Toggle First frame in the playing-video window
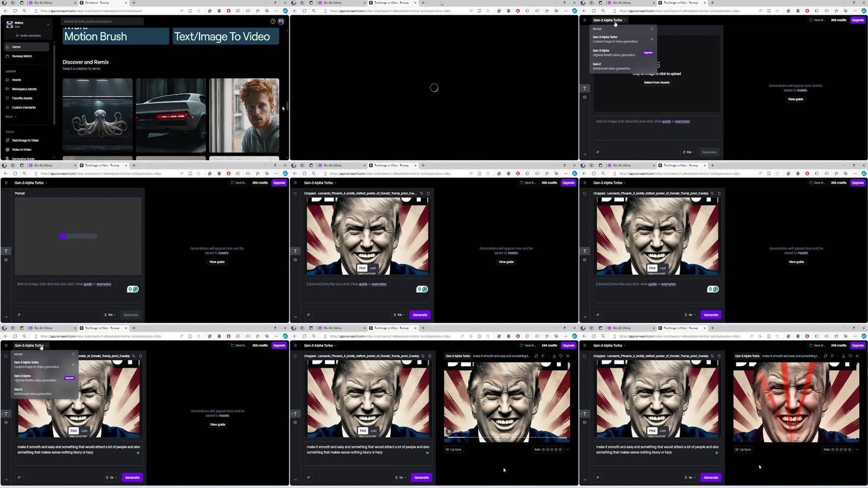868x488 pixels. pos(363,430)
